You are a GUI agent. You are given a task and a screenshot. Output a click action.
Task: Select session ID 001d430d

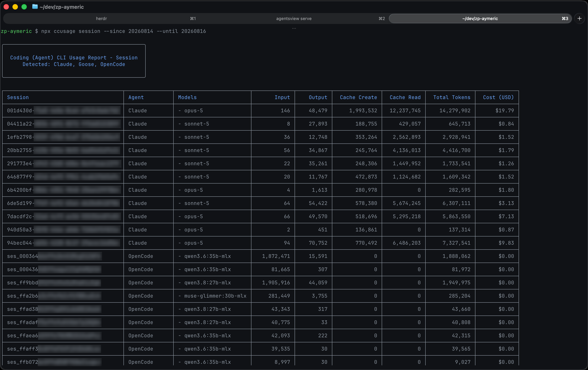(19, 111)
